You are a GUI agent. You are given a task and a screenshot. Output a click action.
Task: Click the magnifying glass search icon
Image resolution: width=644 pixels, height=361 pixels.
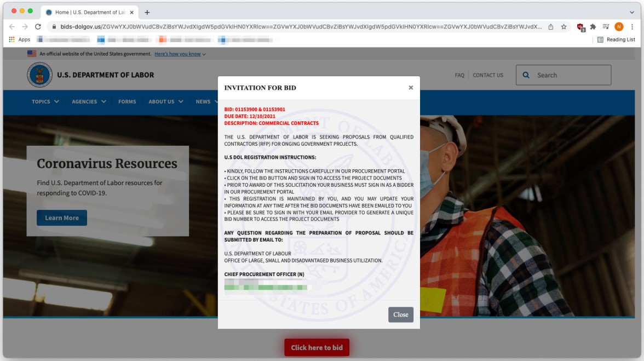[x=526, y=75]
